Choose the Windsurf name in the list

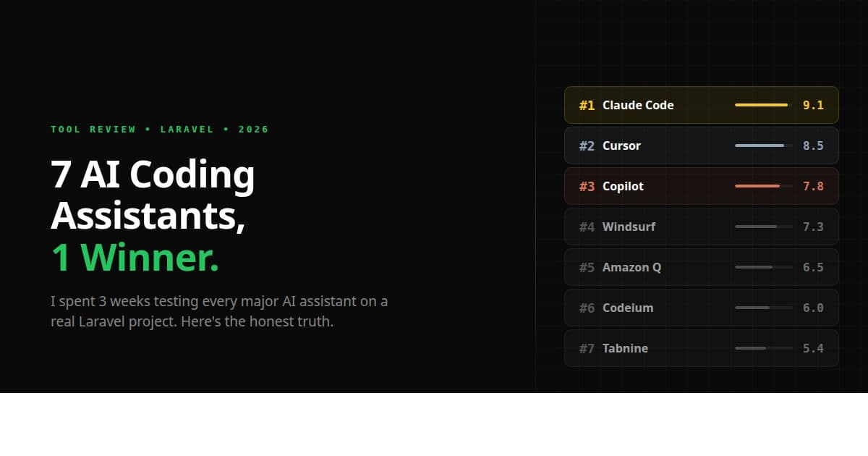pos(629,227)
